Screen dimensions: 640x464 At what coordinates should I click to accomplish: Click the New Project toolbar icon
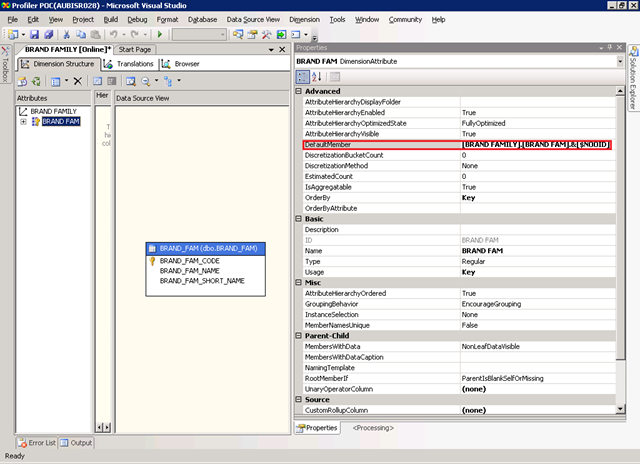pos(13,35)
